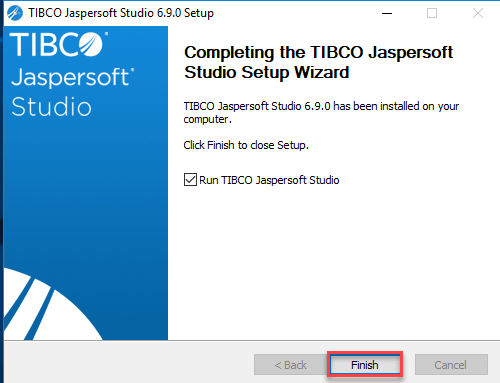This screenshot has width=500, height=383.
Task: Click the gray footer bar left of Back
Action: pyautogui.click(x=128, y=362)
